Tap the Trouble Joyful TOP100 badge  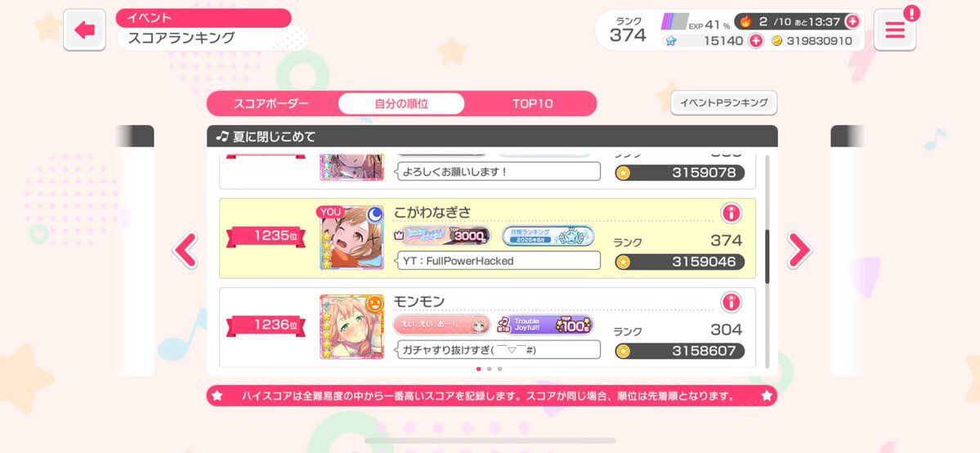545,325
